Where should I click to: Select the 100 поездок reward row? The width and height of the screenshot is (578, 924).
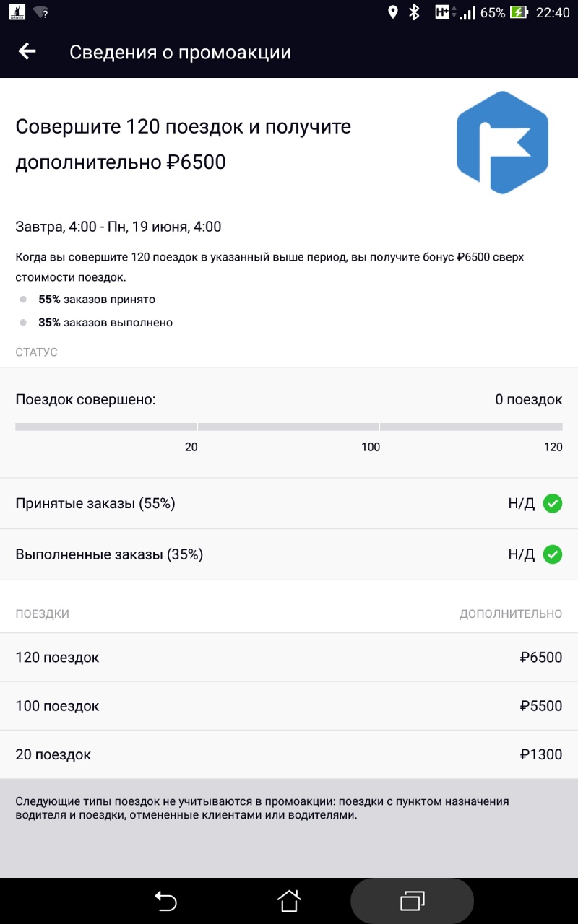click(289, 706)
